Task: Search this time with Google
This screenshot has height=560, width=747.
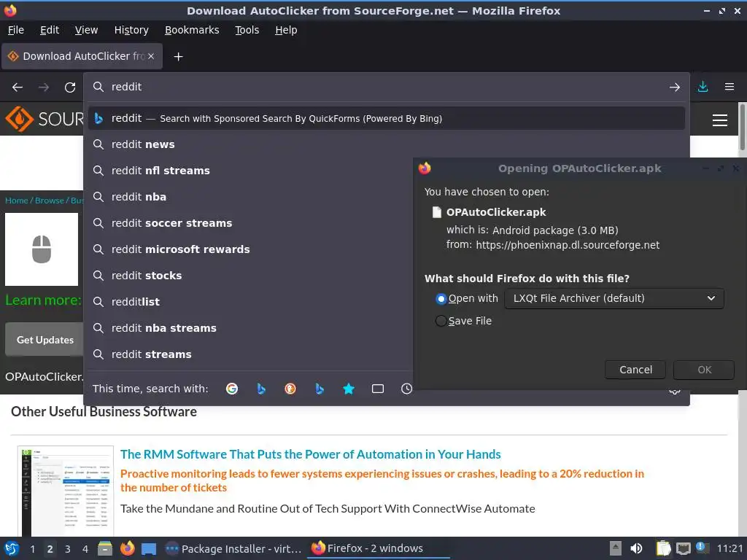Action: 232,389
